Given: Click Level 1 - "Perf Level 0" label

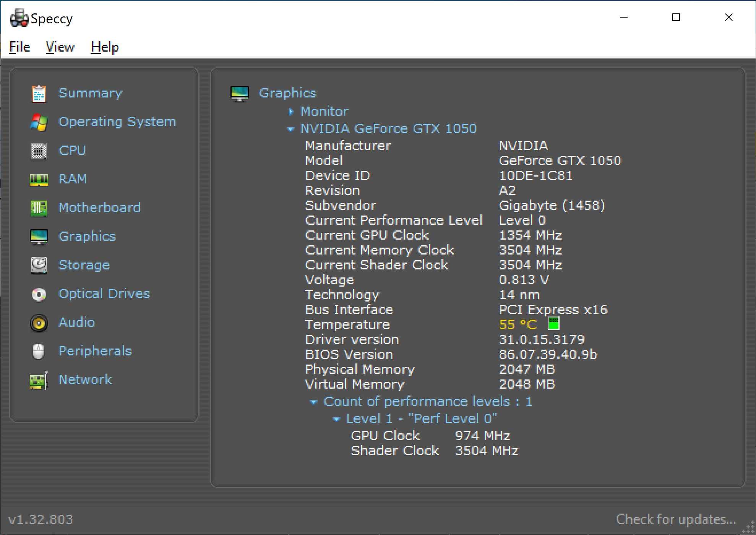Looking at the screenshot, I should pos(422,419).
